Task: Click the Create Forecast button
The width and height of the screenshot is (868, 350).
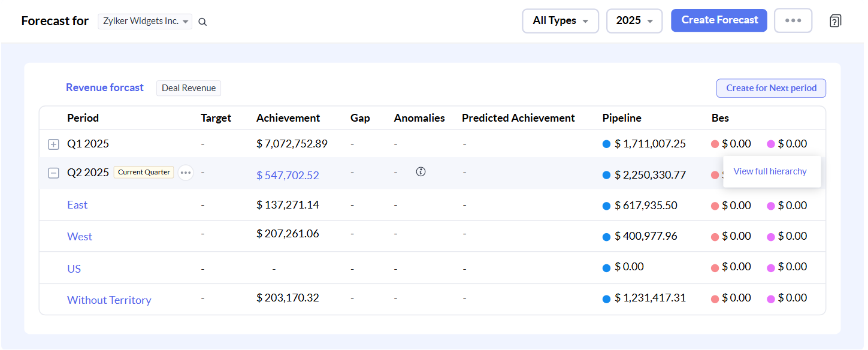Action: [719, 20]
